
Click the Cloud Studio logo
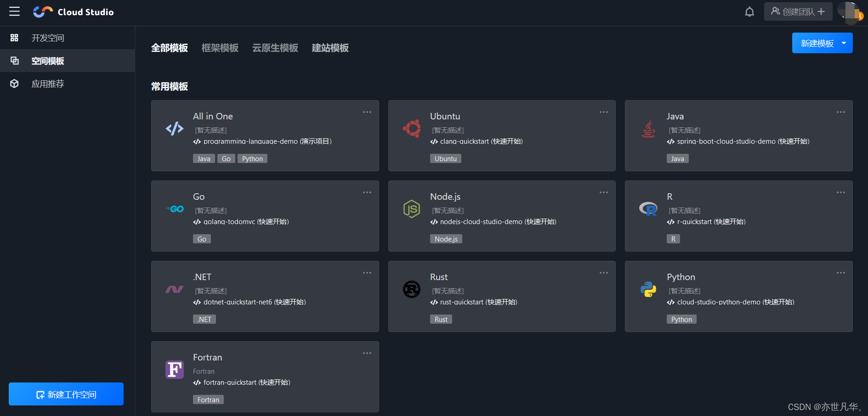[x=74, y=12]
